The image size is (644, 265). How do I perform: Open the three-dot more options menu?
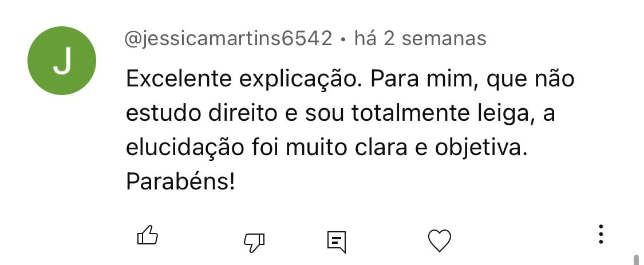pyautogui.click(x=601, y=234)
